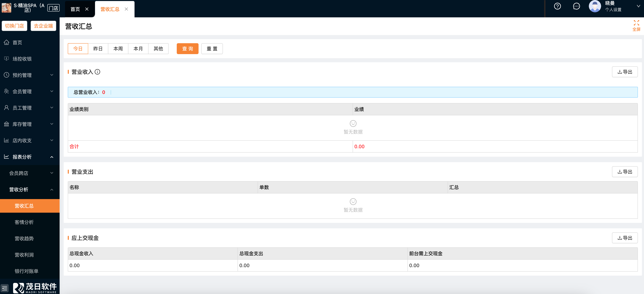Click the orange 查询 button
This screenshot has width=644, height=294.
click(187, 49)
